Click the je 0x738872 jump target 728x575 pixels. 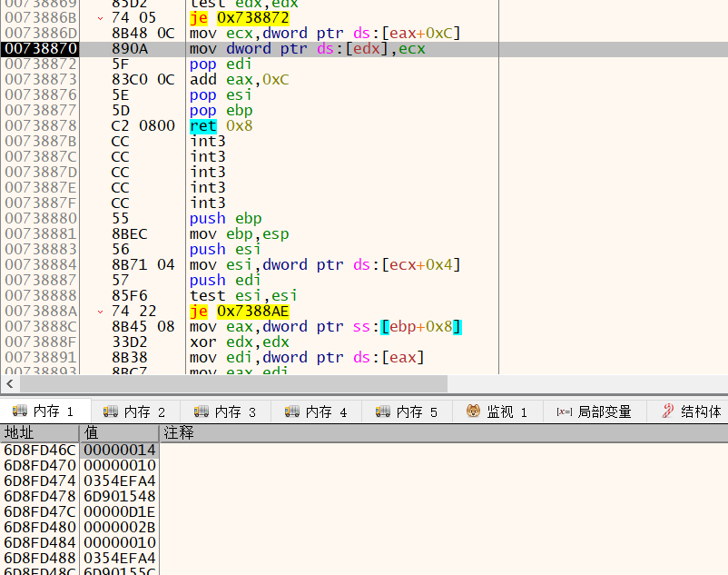pos(252,18)
